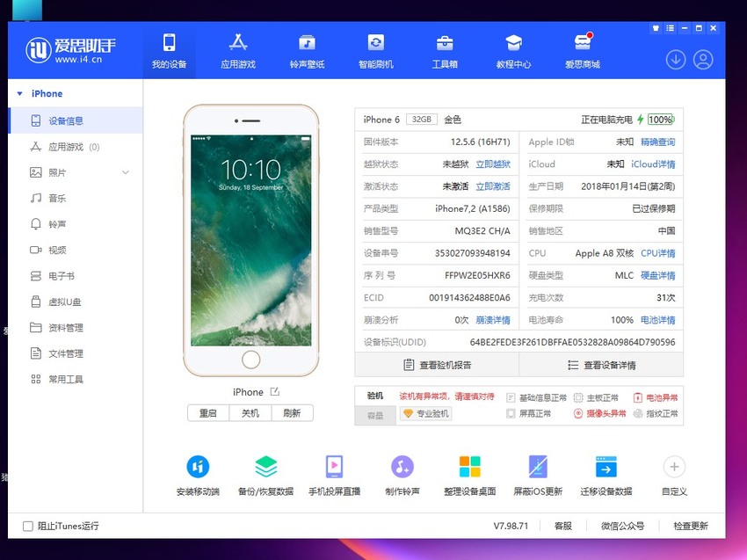Click 客服 in the status bar
This screenshot has width=747, height=560.
(x=563, y=526)
